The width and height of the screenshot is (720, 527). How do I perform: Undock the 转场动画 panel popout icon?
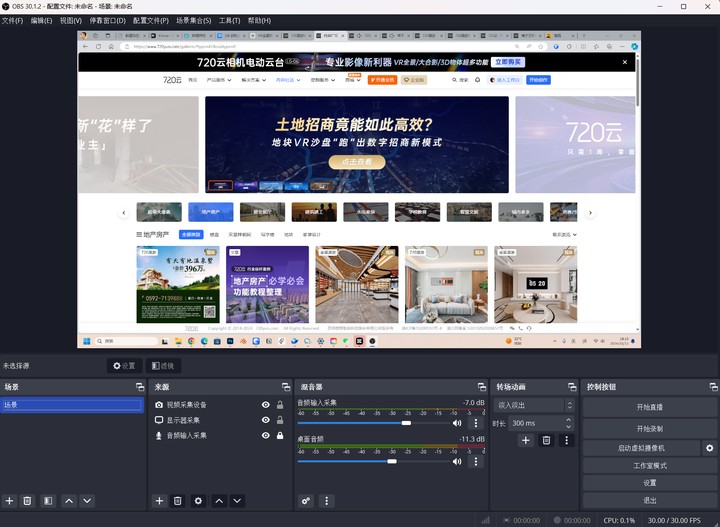pyautogui.click(x=572, y=387)
